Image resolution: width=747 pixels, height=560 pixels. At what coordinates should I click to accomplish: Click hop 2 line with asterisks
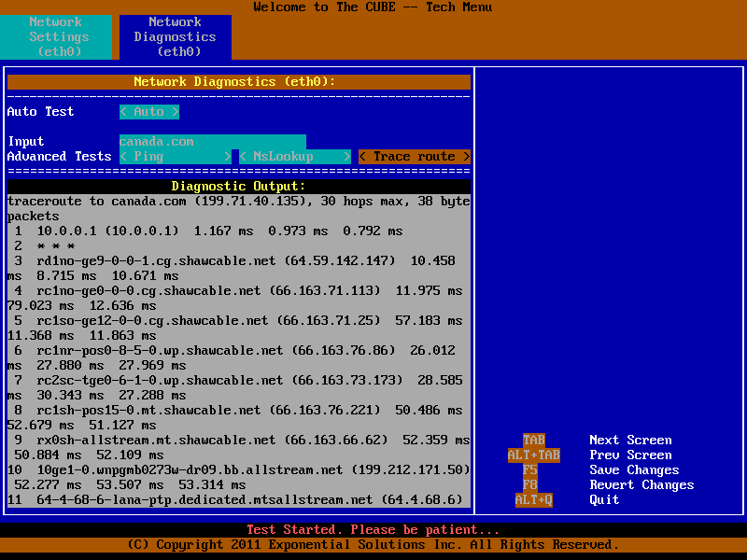(44, 246)
